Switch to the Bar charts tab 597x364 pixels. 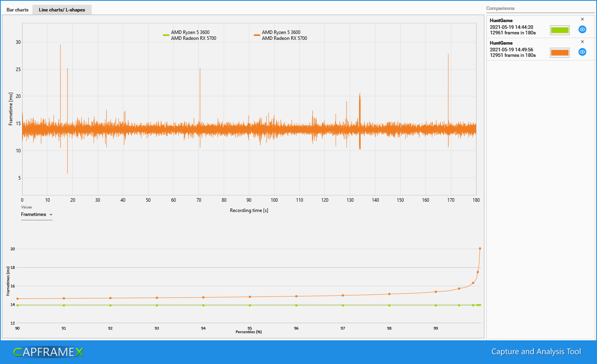[x=17, y=10]
